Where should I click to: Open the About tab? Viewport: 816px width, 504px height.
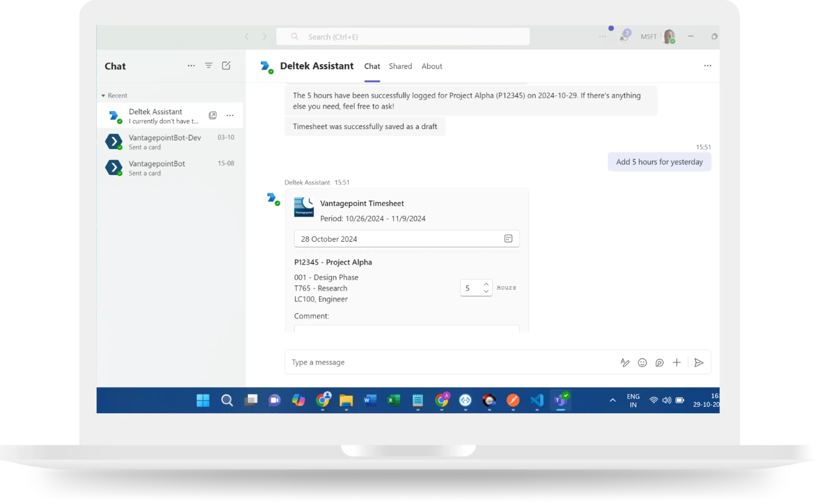coord(432,66)
